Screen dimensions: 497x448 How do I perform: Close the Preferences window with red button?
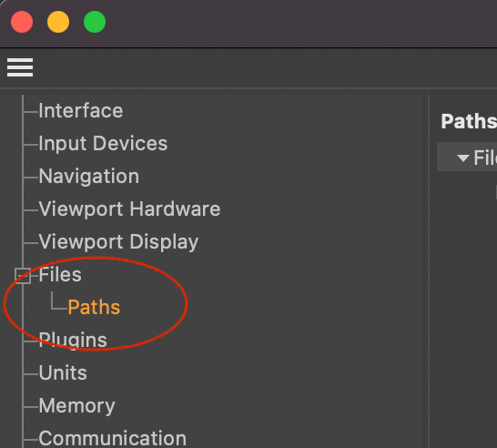22,22
